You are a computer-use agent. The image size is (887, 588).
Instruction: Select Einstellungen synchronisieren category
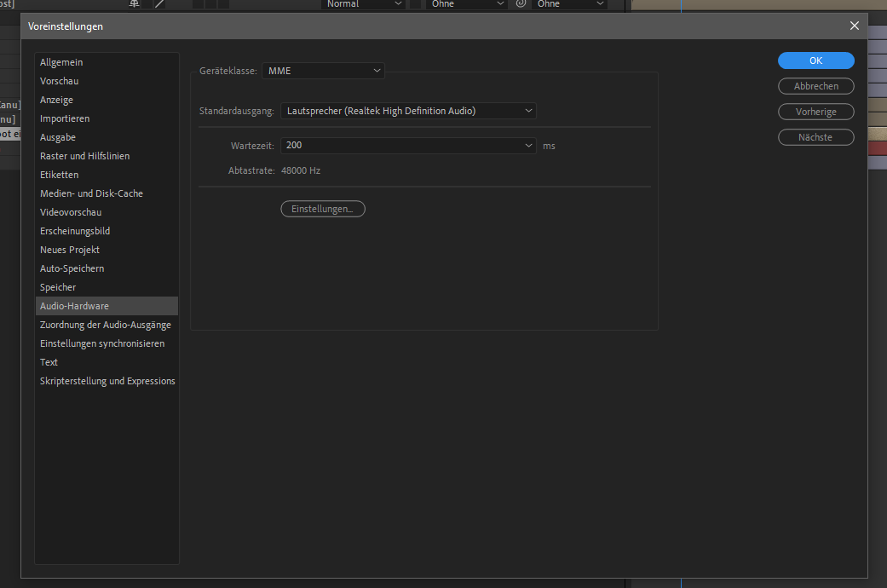[107, 343]
